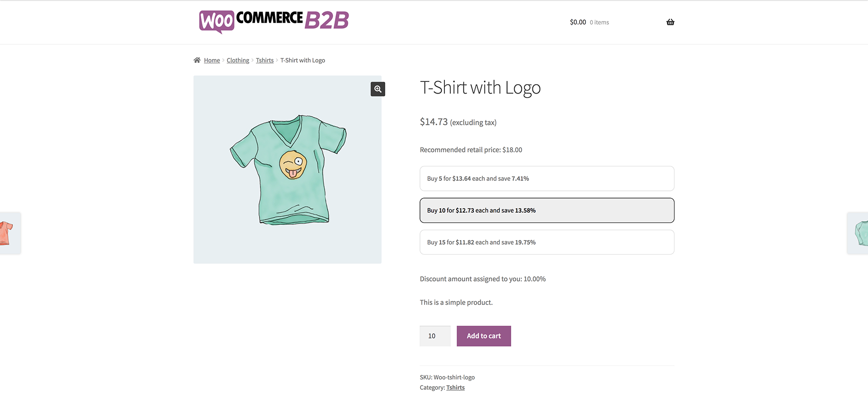The height and width of the screenshot is (407, 868).
Task: Open the Tshirts category link
Action: [455, 388]
